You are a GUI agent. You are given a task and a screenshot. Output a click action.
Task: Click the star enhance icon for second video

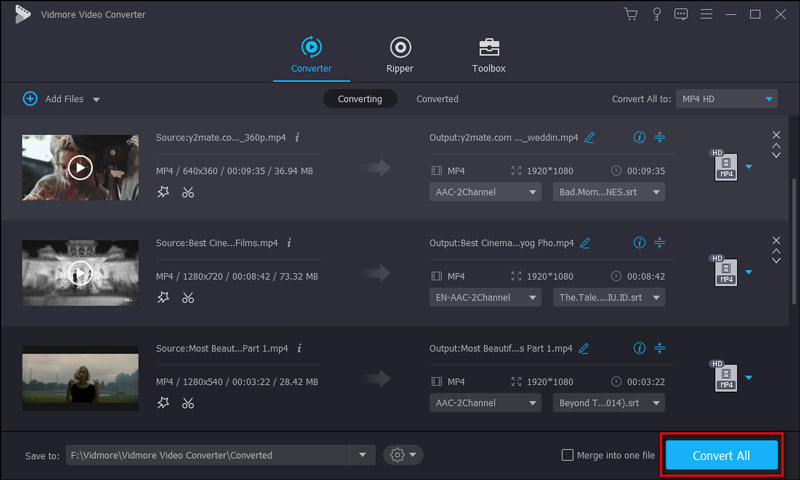163,297
